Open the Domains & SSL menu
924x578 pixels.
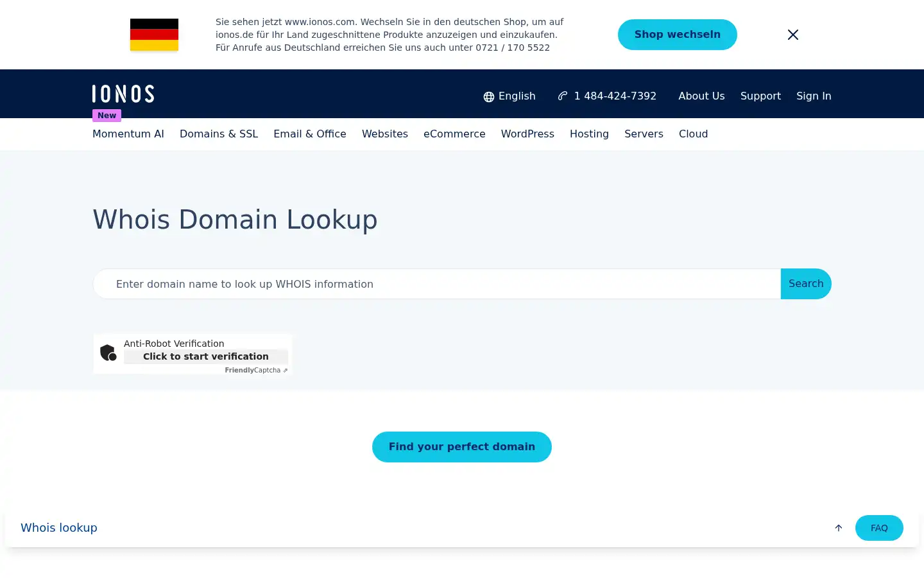pos(219,134)
